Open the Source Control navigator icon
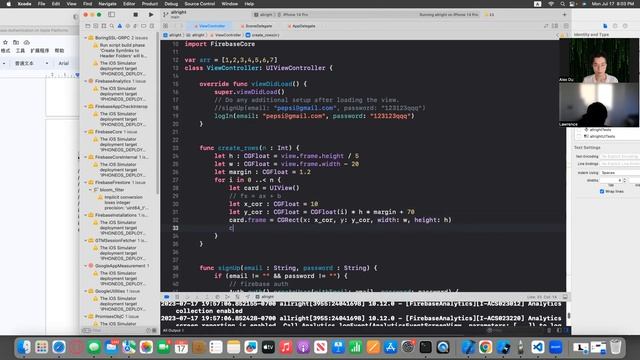Viewport: 640px width, 360px height. [x=96, y=26]
